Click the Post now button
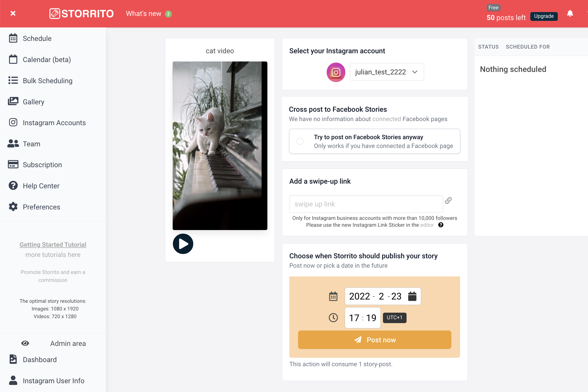588x392 pixels. pyautogui.click(x=374, y=340)
